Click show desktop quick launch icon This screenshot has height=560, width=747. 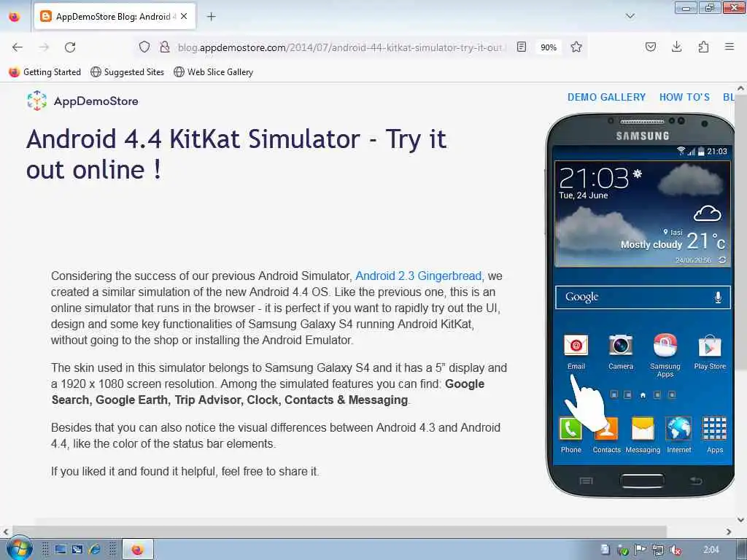click(x=60, y=550)
